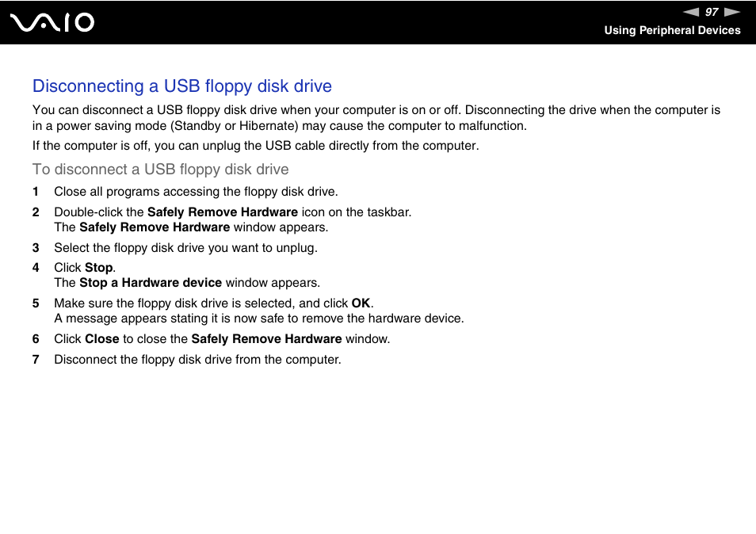Viewport: 756px width, 534px height.
Task: Click the 'To disconnect a USB floppy disk drive' subheading
Action: [161, 170]
